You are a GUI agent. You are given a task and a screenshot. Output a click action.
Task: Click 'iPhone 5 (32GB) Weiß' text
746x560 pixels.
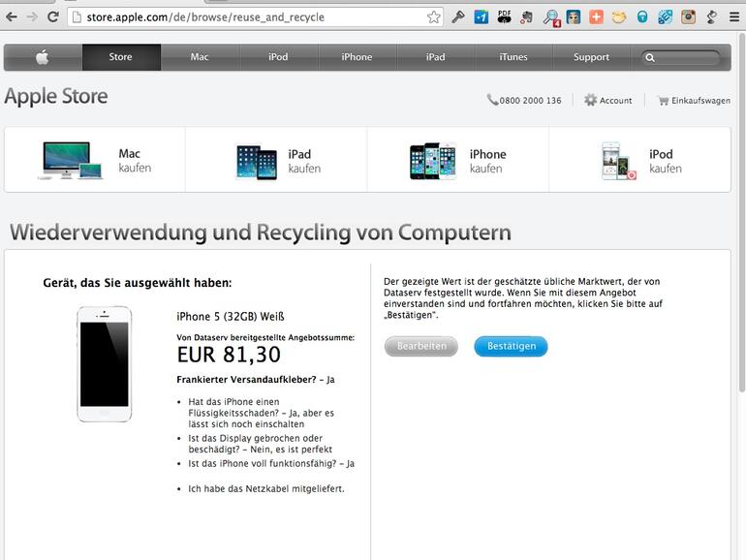[231, 317]
